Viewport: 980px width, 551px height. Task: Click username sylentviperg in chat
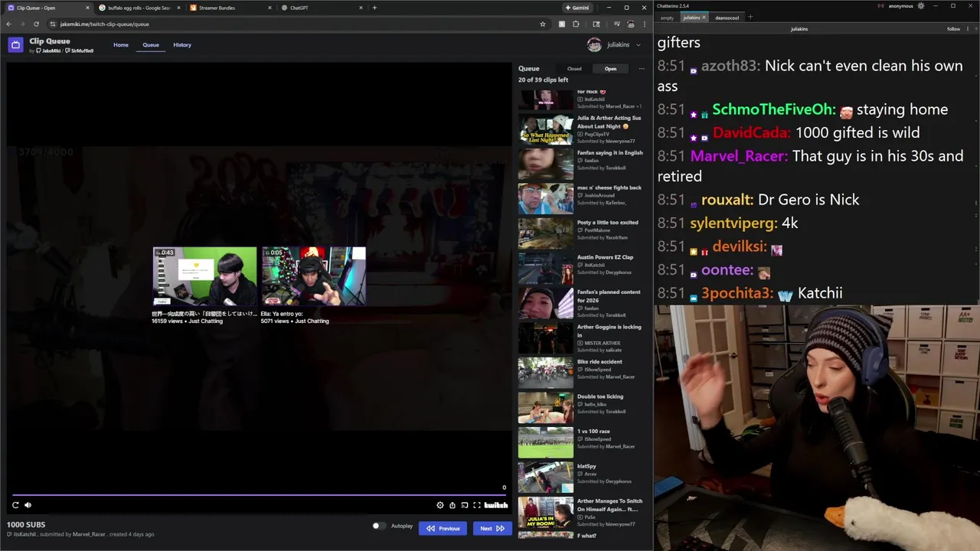(734, 223)
